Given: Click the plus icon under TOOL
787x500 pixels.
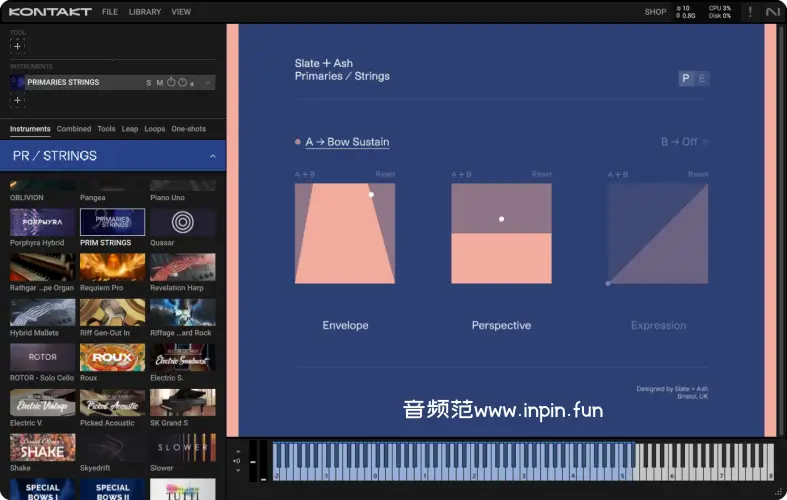Looking at the screenshot, I should click(17, 46).
